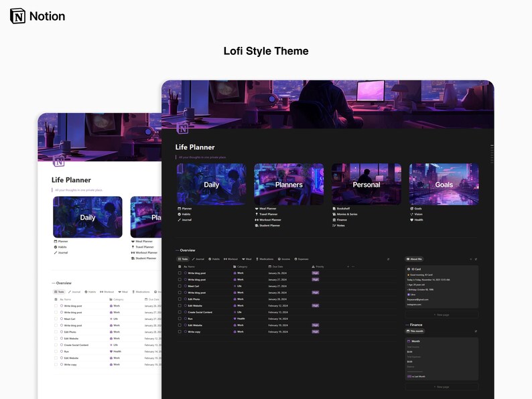Toggle select-all checkbox in dark table header
532x399 pixels.
point(180,267)
